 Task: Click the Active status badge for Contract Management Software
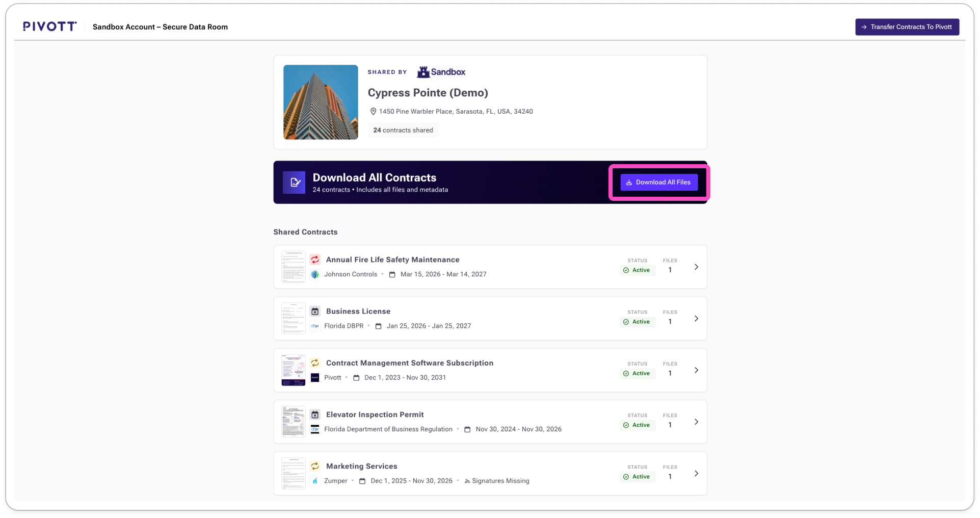638,374
